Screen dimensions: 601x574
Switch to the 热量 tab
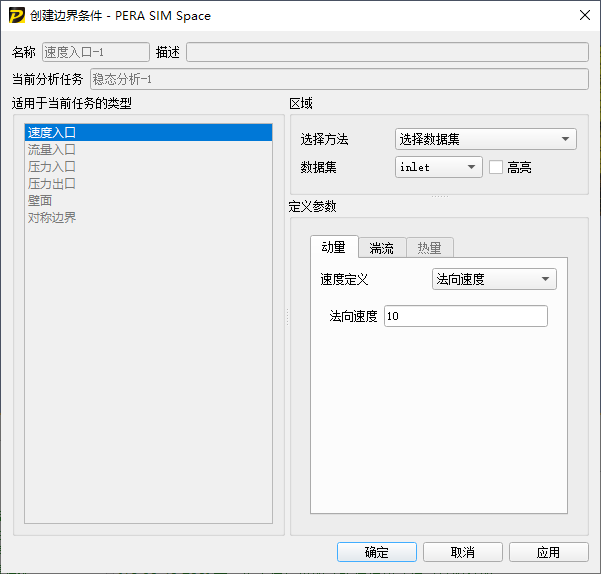[x=430, y=248]
